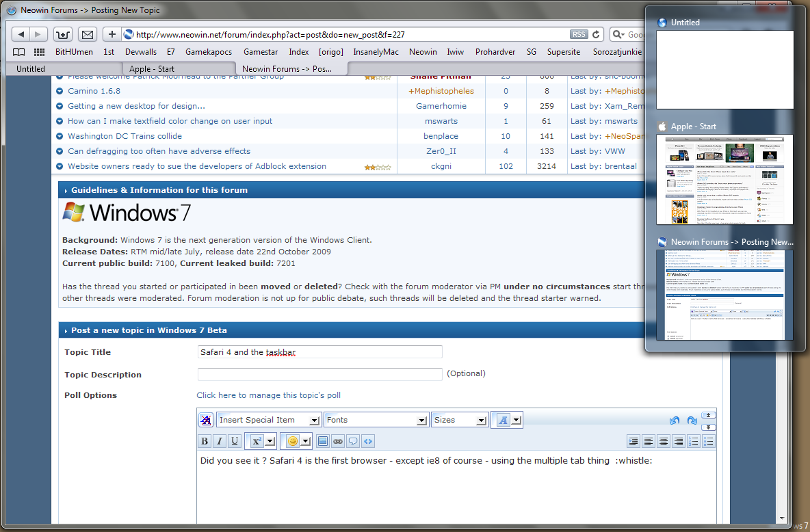Screen dimensions: 810x532
Task: Click the insert link chain icon
Action: (338, 441)
